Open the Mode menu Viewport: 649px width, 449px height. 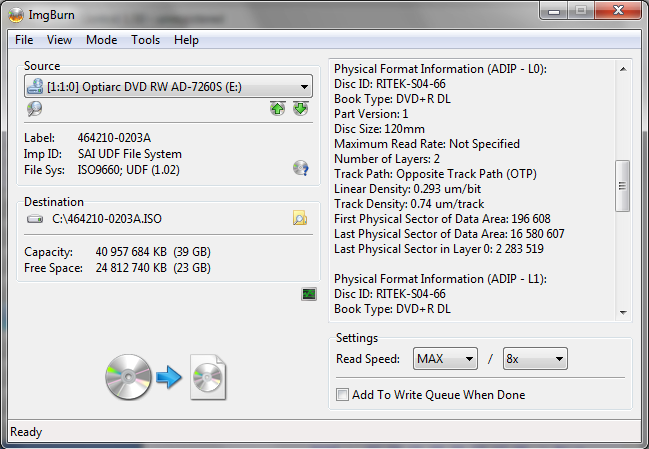[x=101, y=40]
